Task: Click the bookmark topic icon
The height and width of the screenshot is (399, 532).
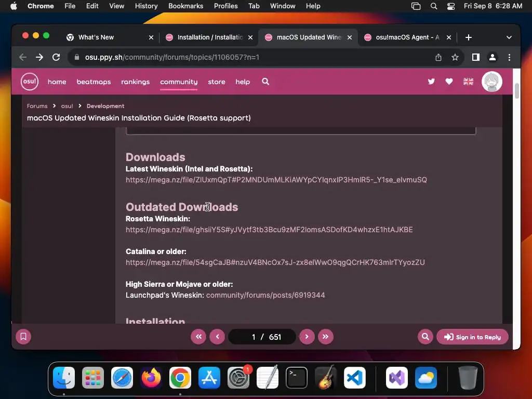Action: [23, 337]
